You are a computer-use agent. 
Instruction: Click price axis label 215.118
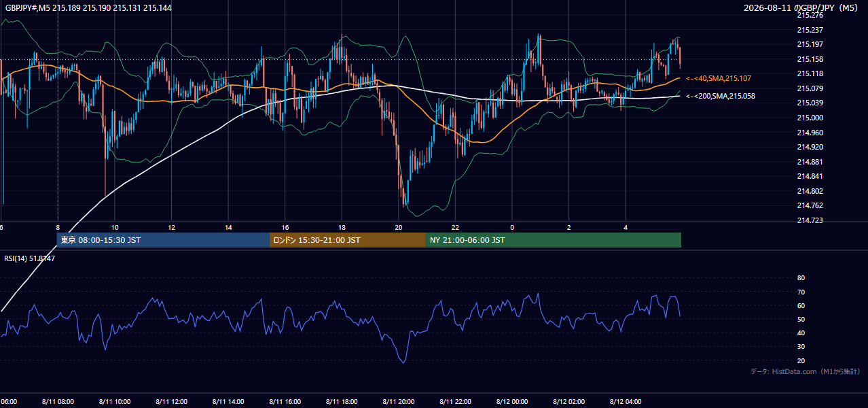[x=810, y=73]
